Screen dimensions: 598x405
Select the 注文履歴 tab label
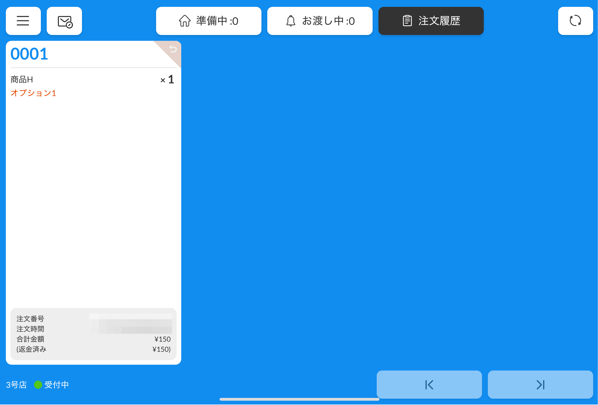[439, 21]
